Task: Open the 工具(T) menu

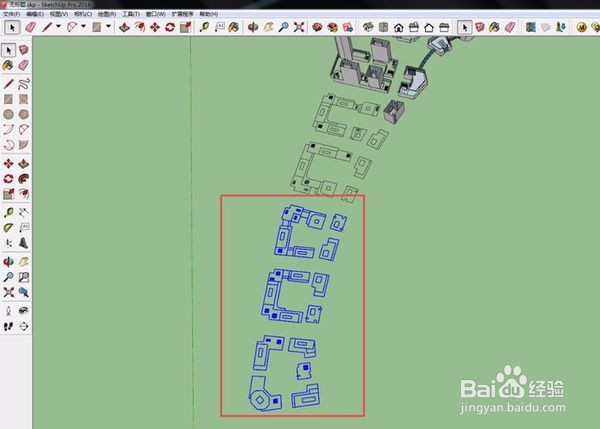Action: pos(131,14)
